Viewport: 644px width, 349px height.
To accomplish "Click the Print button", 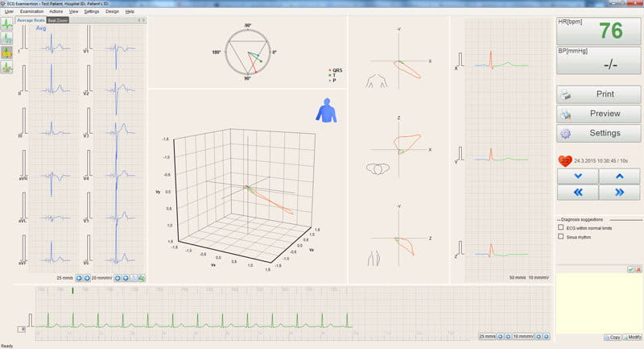I will (599, 94).
